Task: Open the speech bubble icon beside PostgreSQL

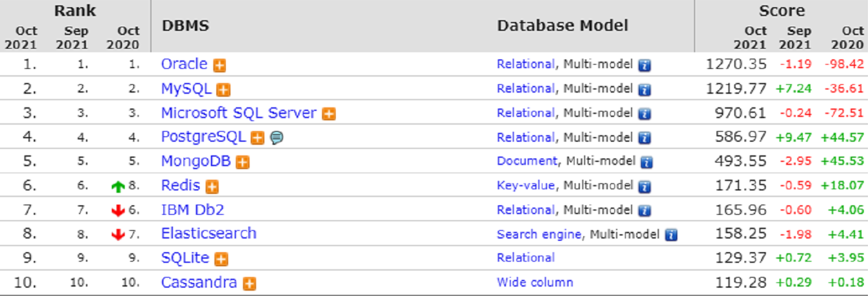Action: click(276, 138)
